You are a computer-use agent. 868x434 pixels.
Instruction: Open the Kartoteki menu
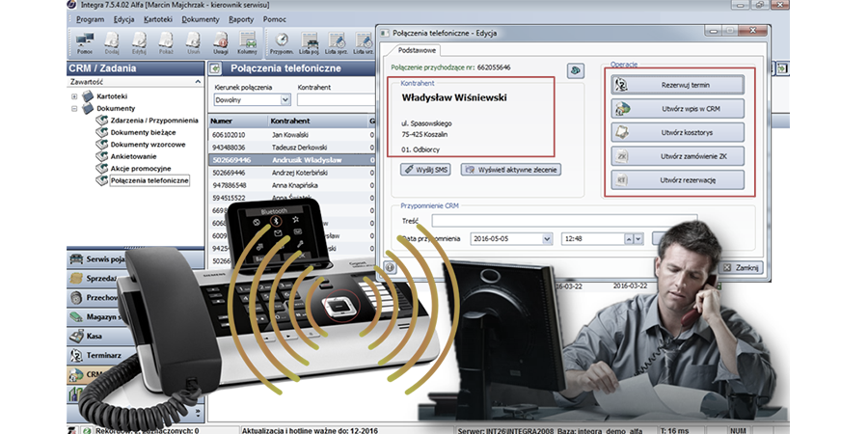[x=158, y=19]
